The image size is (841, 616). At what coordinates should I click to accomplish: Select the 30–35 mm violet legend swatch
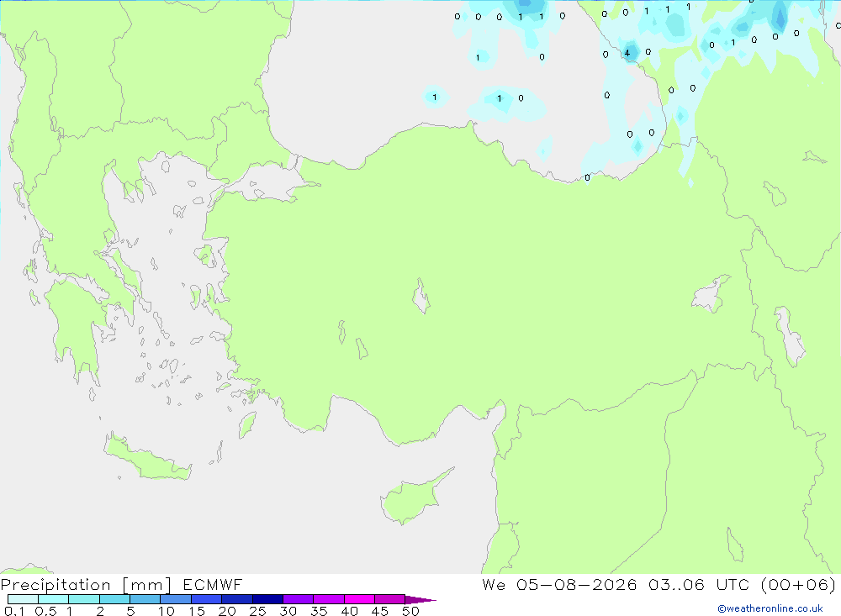[299, 599]
